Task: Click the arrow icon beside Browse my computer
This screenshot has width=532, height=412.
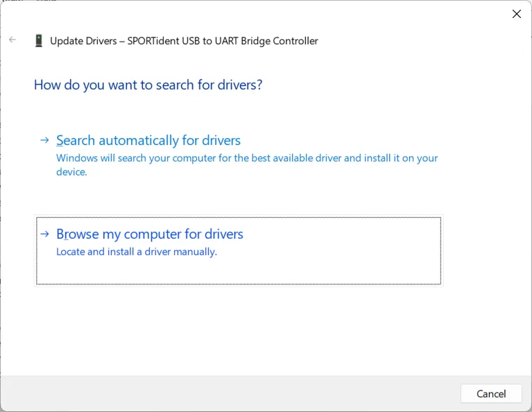Action: coord(44,234)
